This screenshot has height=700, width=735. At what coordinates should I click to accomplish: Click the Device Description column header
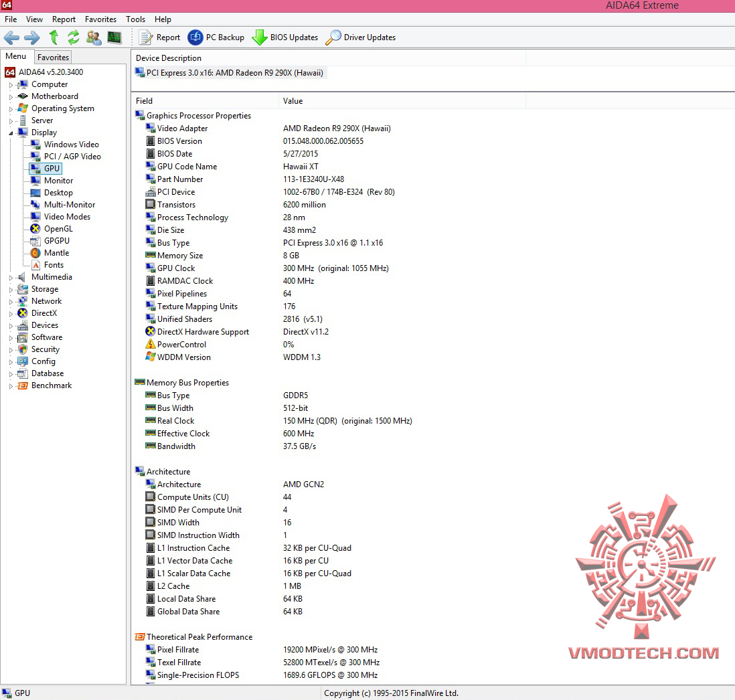329,58
